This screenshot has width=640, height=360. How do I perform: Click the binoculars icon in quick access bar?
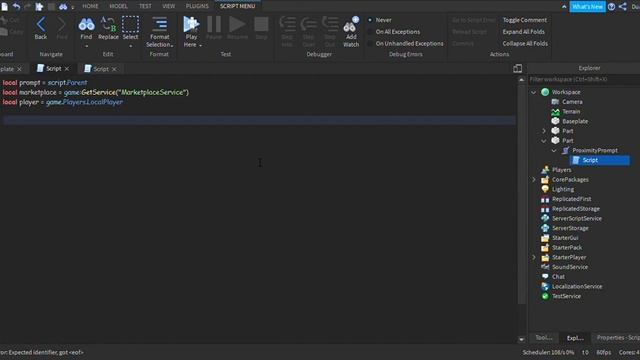[63, 7]
